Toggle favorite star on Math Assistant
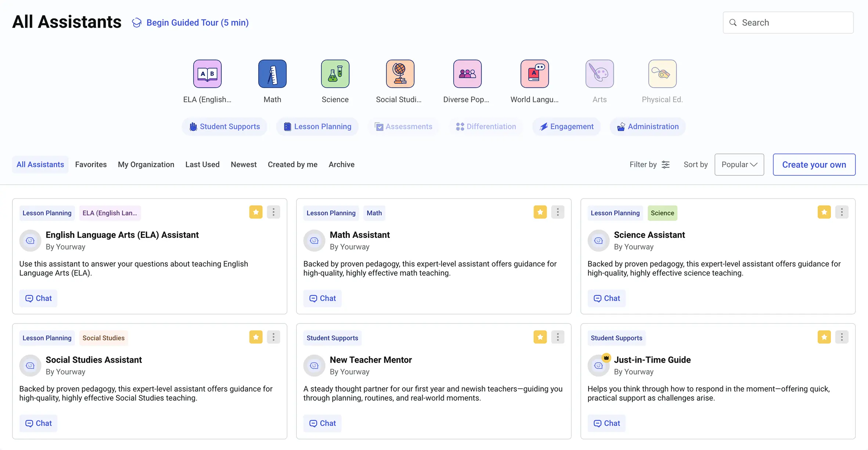 pyautogui.click(x=540, y=212)
